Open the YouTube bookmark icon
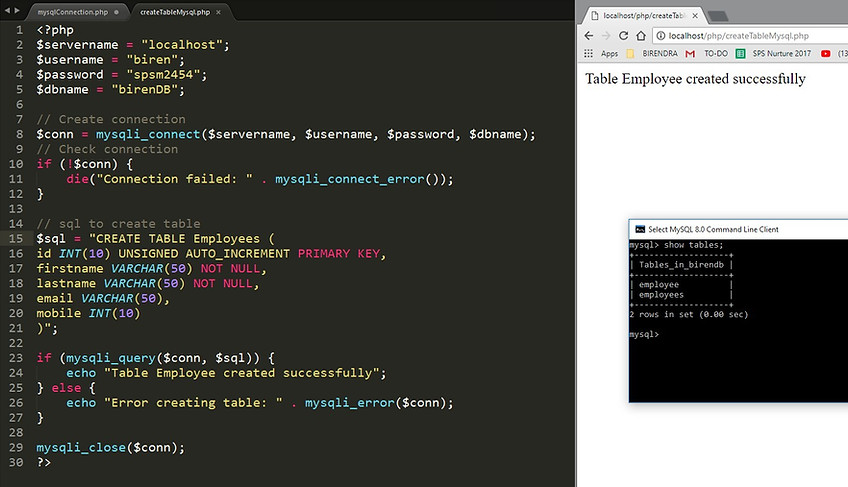Viewport: 848px width, 487px height. 825,54
